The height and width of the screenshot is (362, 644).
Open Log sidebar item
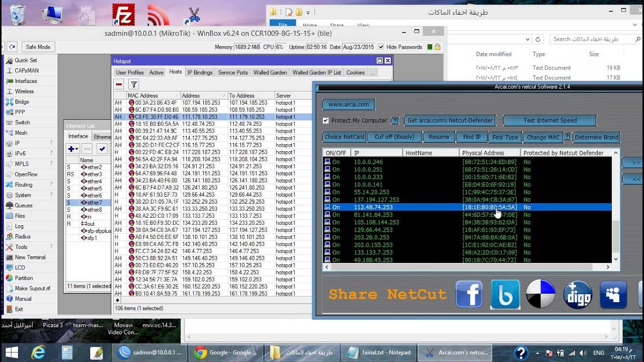(x=19, y=226)
